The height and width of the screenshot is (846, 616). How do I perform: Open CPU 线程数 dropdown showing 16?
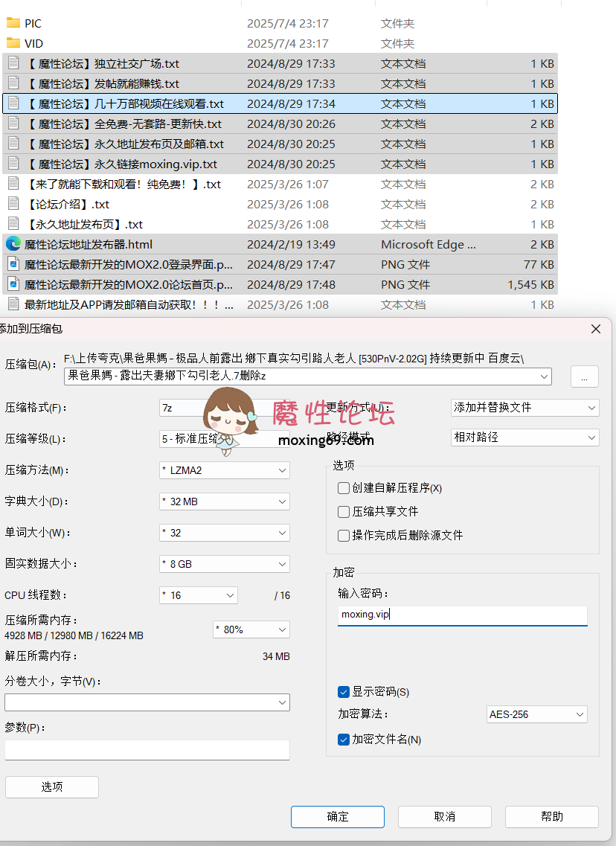(199, 595)
